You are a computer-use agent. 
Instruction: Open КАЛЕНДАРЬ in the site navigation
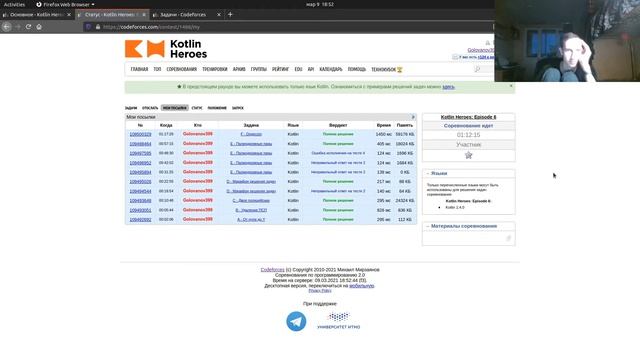point(331,69)
